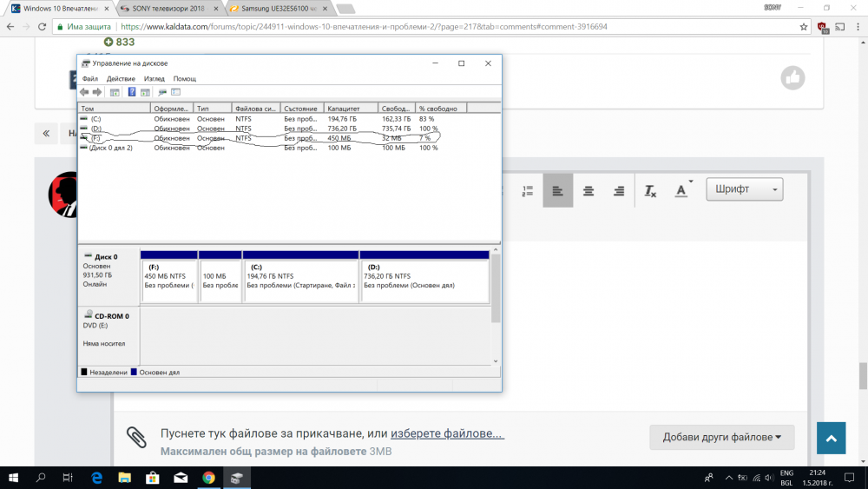Go to previous page with « button
The width and height of the screenshot is (868, 489).
click(47, 133)
